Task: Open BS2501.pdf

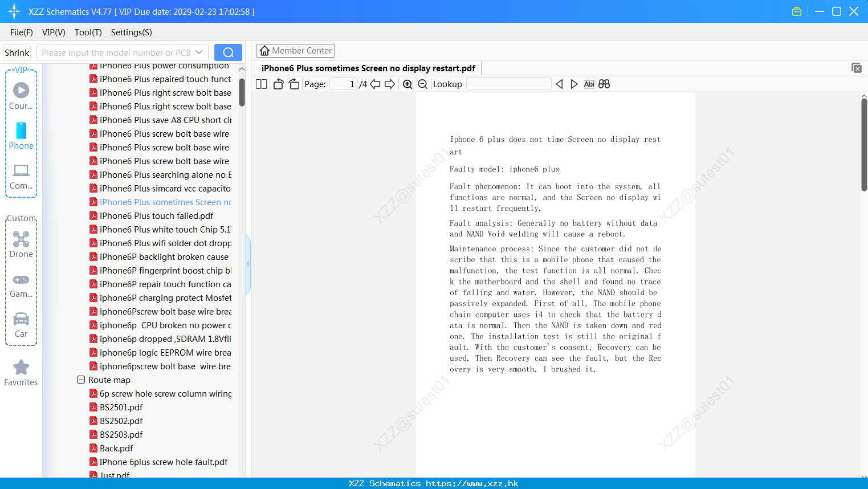Action: [x=116, y=407]
